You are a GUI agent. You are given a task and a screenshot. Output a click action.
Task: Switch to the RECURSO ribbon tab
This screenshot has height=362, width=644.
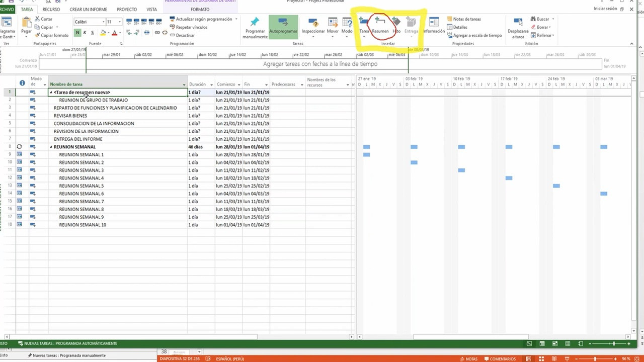click(x=51, y=10)
